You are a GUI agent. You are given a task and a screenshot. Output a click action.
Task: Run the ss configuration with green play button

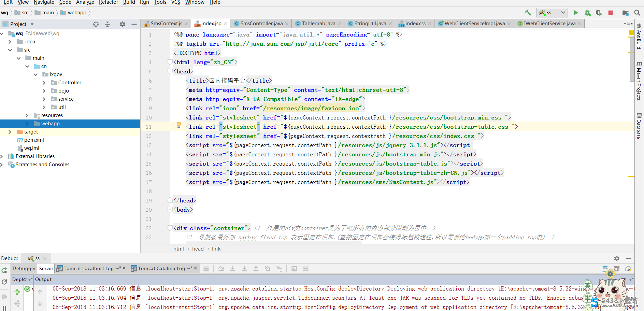click(x=576, y=13)
